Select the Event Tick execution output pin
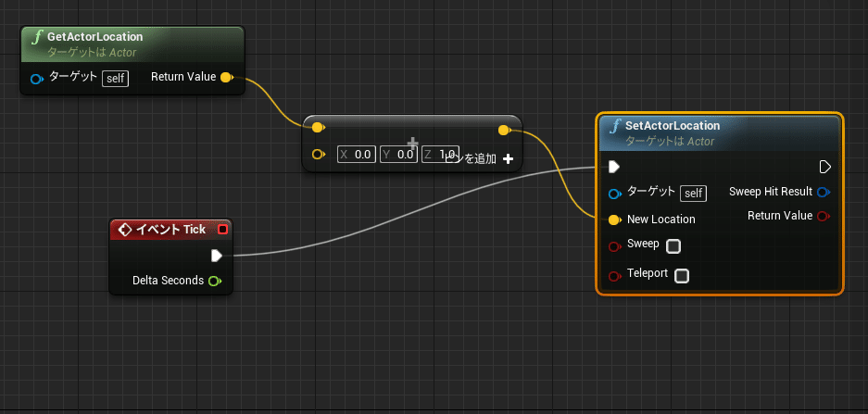Image resolution: width=868 pixels, height=414 pixels. pos(217,255)
